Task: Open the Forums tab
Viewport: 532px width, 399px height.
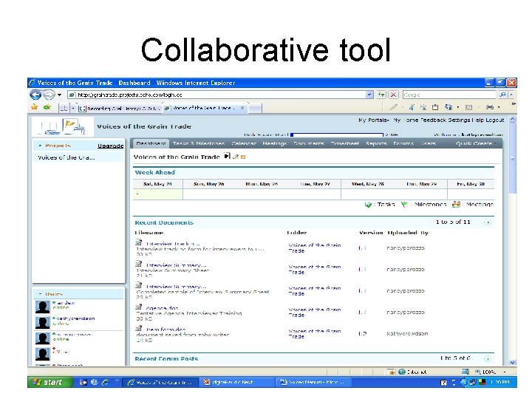Action: coord(403,143)
